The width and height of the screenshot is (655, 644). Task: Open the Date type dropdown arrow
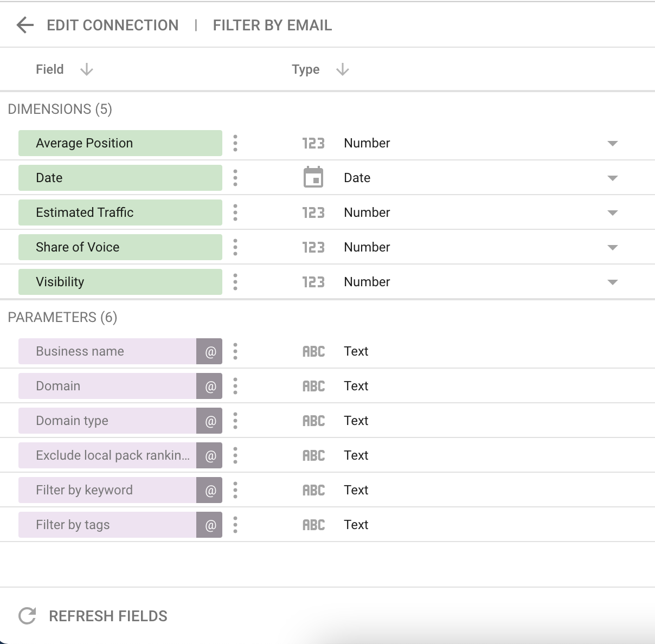612,177
